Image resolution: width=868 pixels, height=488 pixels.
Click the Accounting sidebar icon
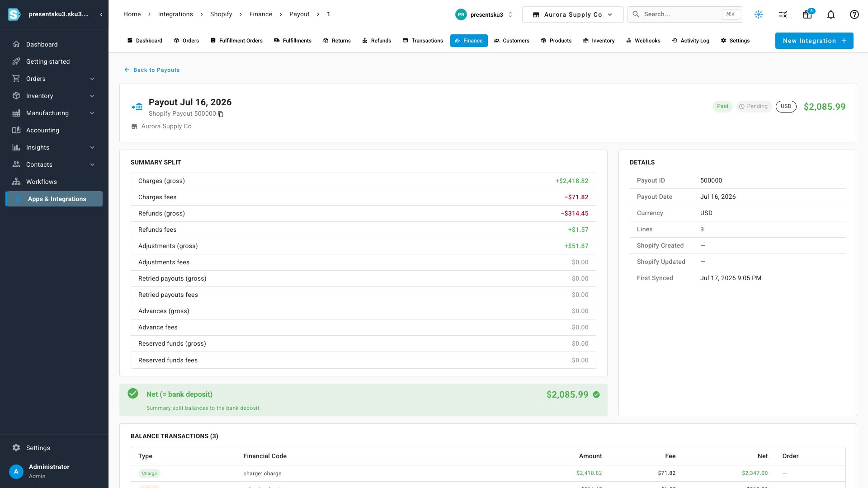[16, 130]
